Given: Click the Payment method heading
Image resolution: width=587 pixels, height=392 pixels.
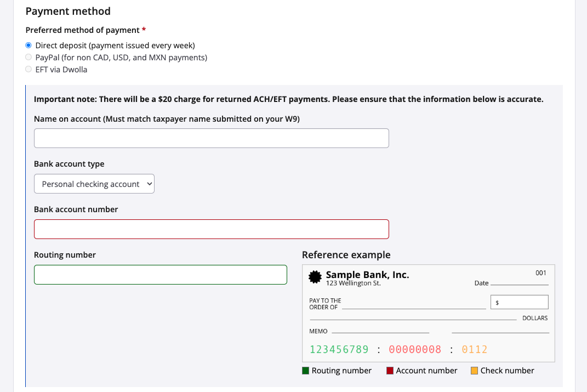Looking at the screenshot, I should click(68, 12).
